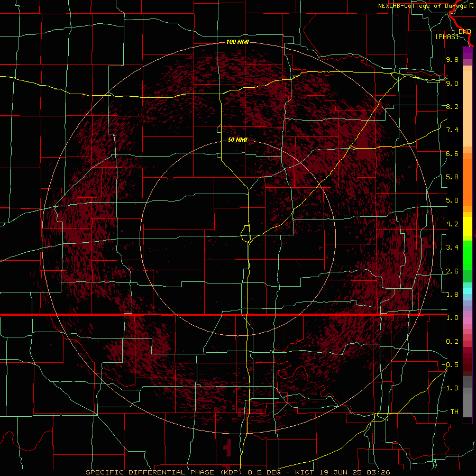Click the TH threshold label

coord(454,412)
